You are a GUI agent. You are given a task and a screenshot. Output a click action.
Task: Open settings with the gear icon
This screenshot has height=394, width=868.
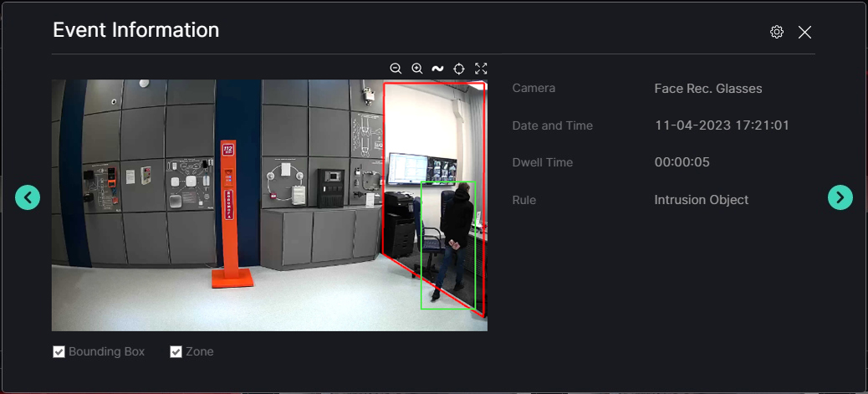click(x=777, y=32)
